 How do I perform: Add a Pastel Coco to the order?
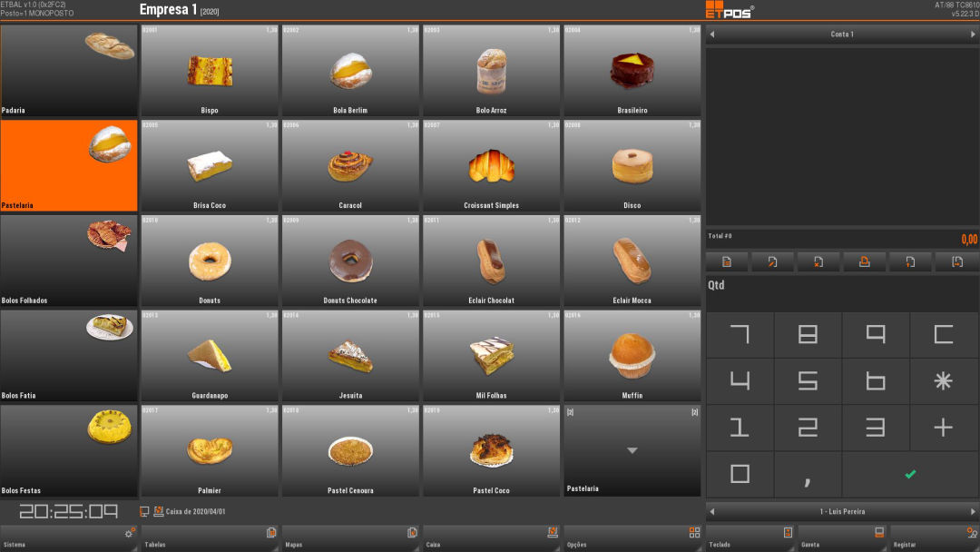[491, 450]
